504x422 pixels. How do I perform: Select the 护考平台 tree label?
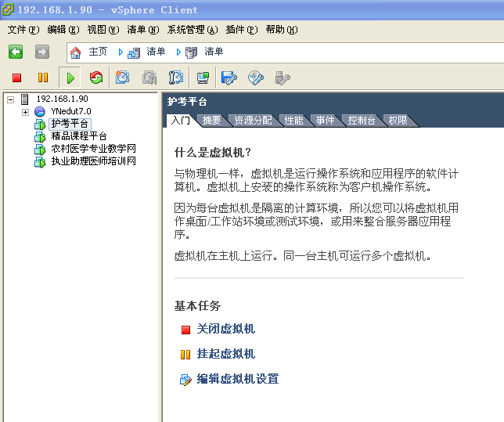click(70, 124)
